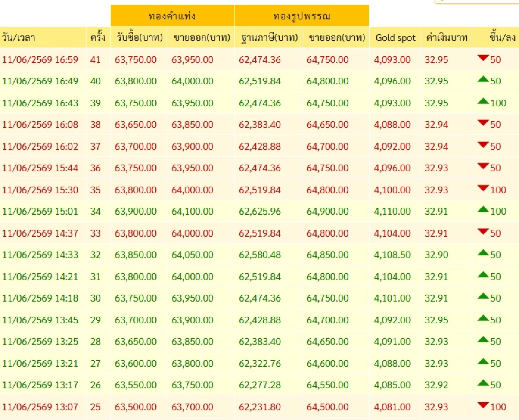Click the red down arrow in row 37
519x420 pixels.
coord(483,145)
